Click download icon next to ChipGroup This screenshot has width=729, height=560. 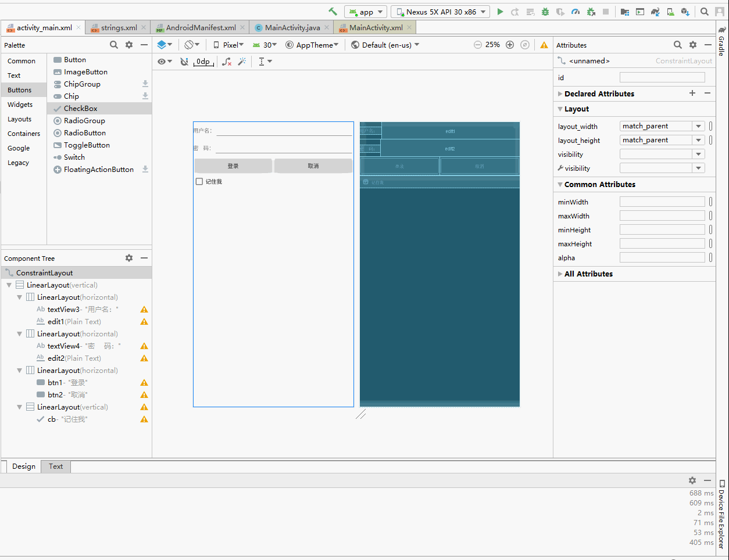pyautogui.click(x=145, y=84)
